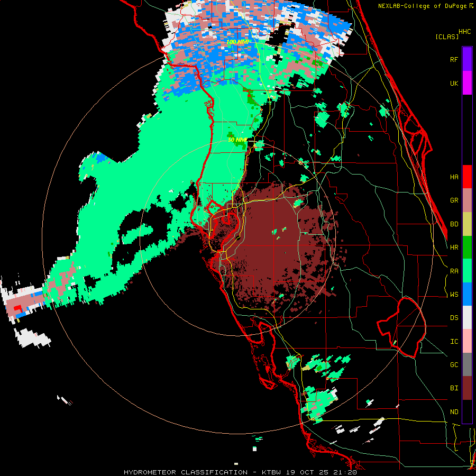476x476 pixels.
Task: Click the RA legend label
Action: pos(454,271)
